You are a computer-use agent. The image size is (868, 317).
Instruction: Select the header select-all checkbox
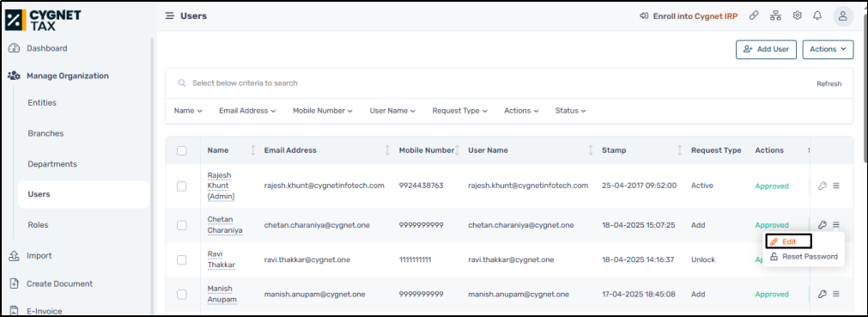(181, 150)
